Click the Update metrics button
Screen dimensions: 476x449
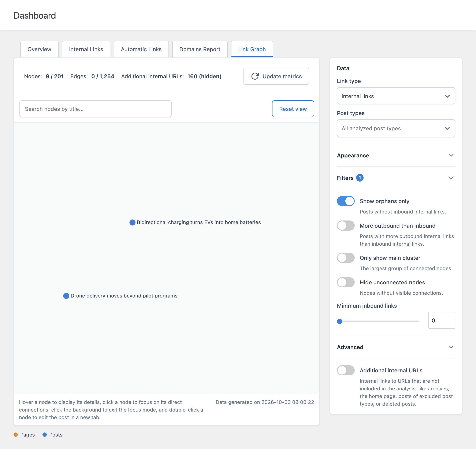pyautogui.click(x=276, y=76)
